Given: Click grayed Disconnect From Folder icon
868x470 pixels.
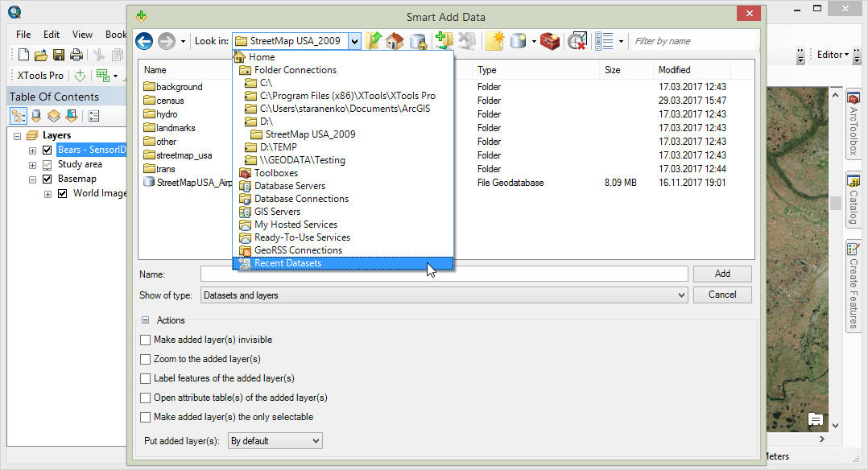Looking at the screenshot, I should (x=467, y=41).
